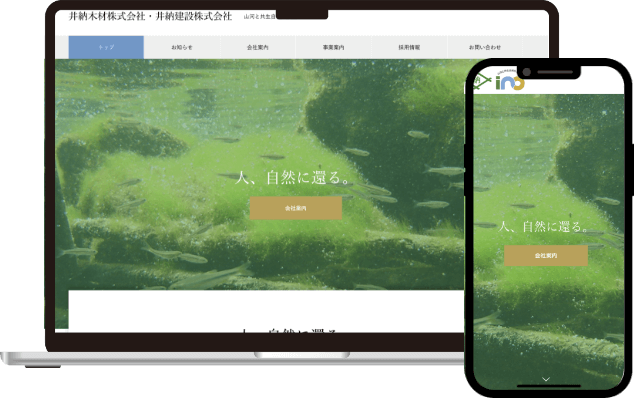Click the 井納木材株式会社・井納建設株式会社 site title

click(150, 16)
